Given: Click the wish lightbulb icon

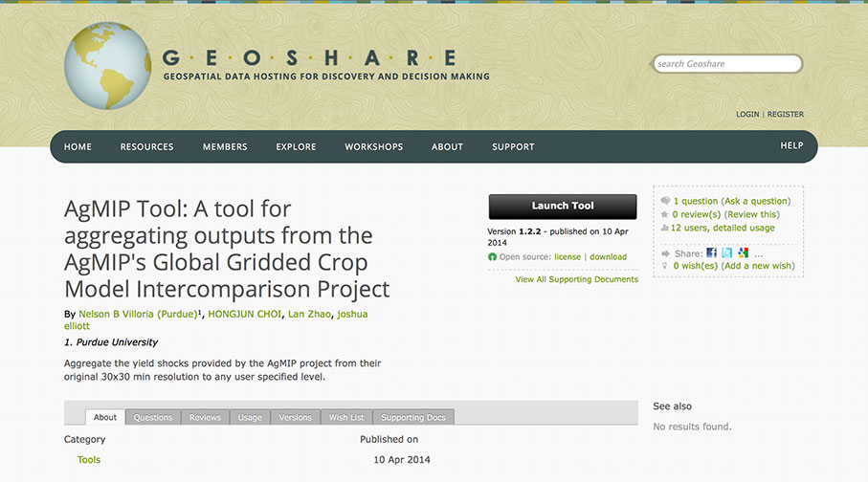Looking at the screenshot, I should tap(665, 266).
